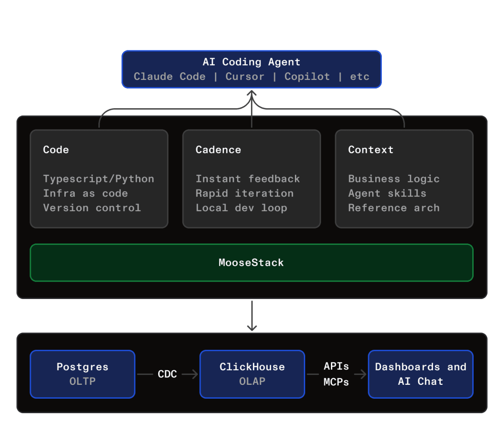Viewport: 504px width, 430px height.
Task: Click the ClickHouse box title
Action: tap(252, 367)
